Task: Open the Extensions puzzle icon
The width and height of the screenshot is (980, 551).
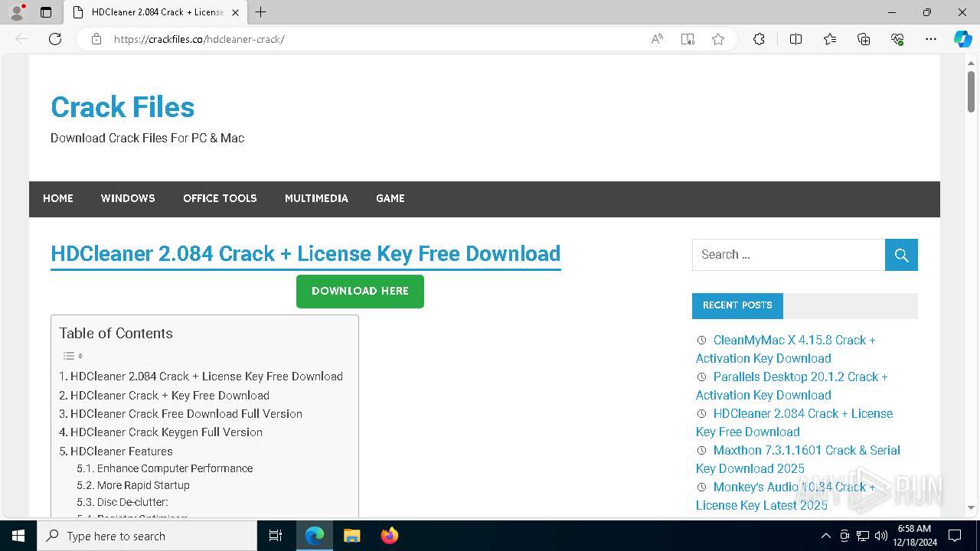Action: tap(759, 39)
